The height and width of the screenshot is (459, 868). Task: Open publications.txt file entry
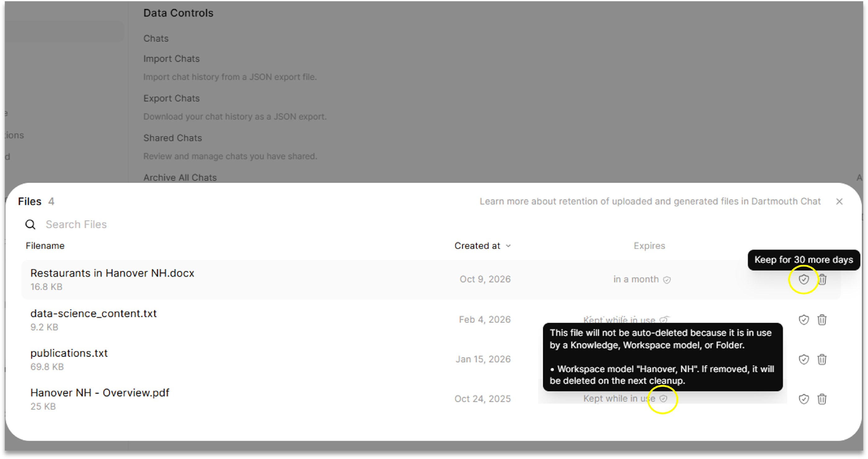69,353
